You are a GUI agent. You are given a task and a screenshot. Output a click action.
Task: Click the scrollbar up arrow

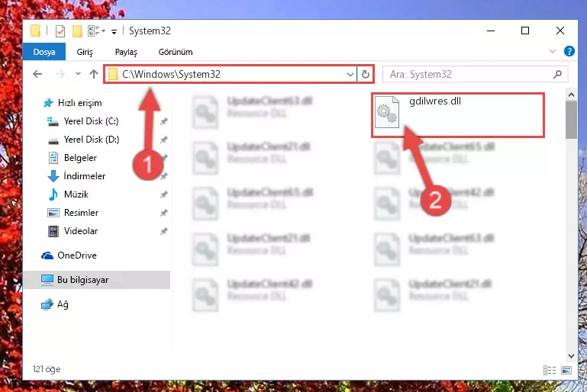(x=571, y=95)
